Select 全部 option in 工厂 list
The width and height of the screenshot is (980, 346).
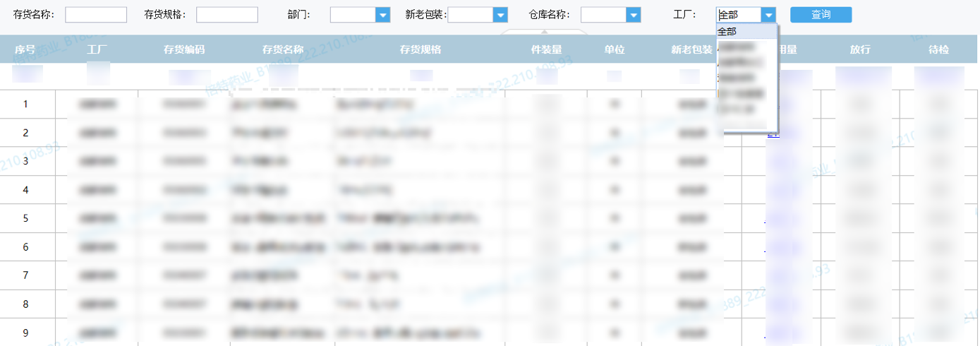click(x=746, y=32)
